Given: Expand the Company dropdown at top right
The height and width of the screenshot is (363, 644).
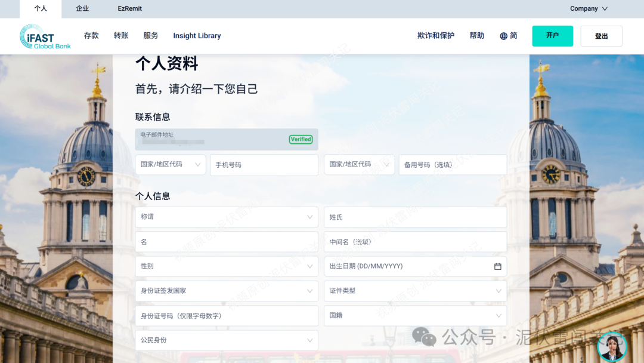Looking at the screenshot, I should pyautogui.click(x=589, y=8).
